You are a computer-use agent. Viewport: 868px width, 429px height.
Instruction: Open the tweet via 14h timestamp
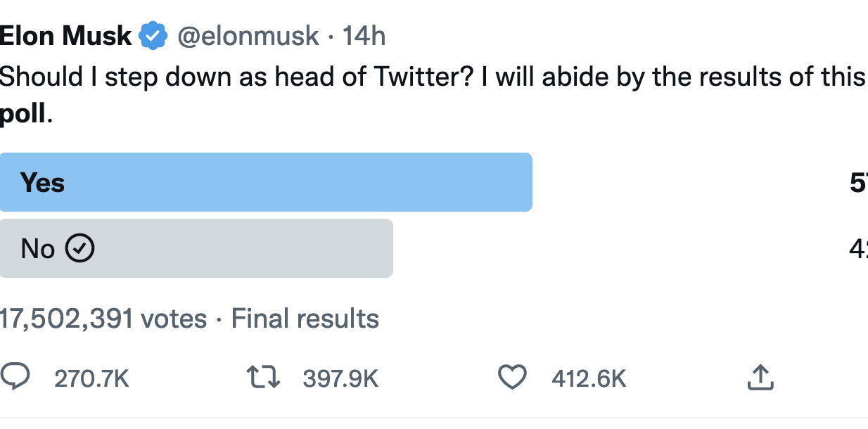tap(364, 36)
